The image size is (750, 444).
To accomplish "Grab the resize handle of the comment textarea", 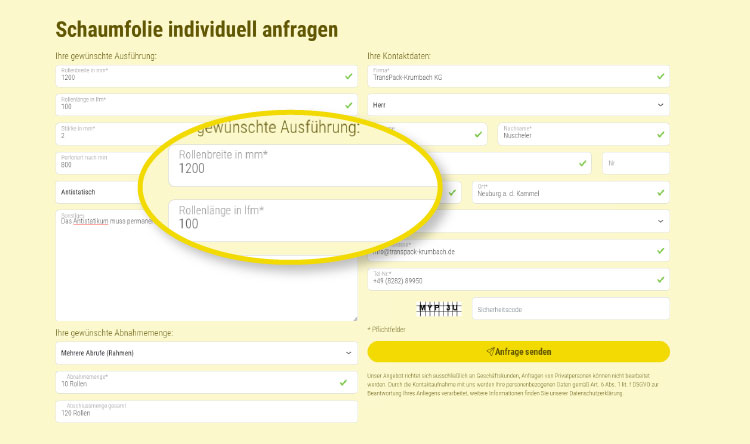I will coord(354,318).
